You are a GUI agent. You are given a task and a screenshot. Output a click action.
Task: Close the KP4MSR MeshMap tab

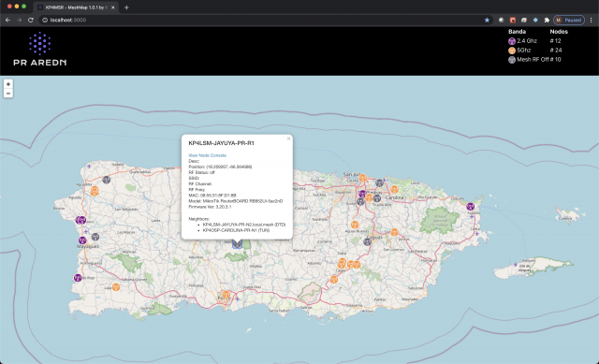[112, 7]
